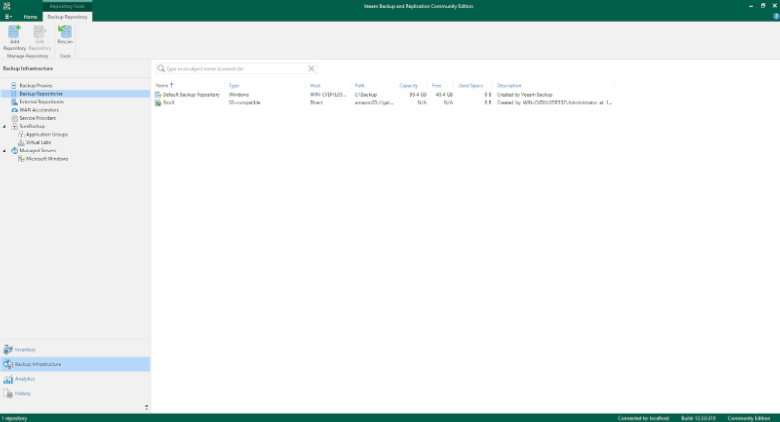Screen dimensions: 780x422
Task: Click the S3-compatible type cell
Action: pos(244,103)
